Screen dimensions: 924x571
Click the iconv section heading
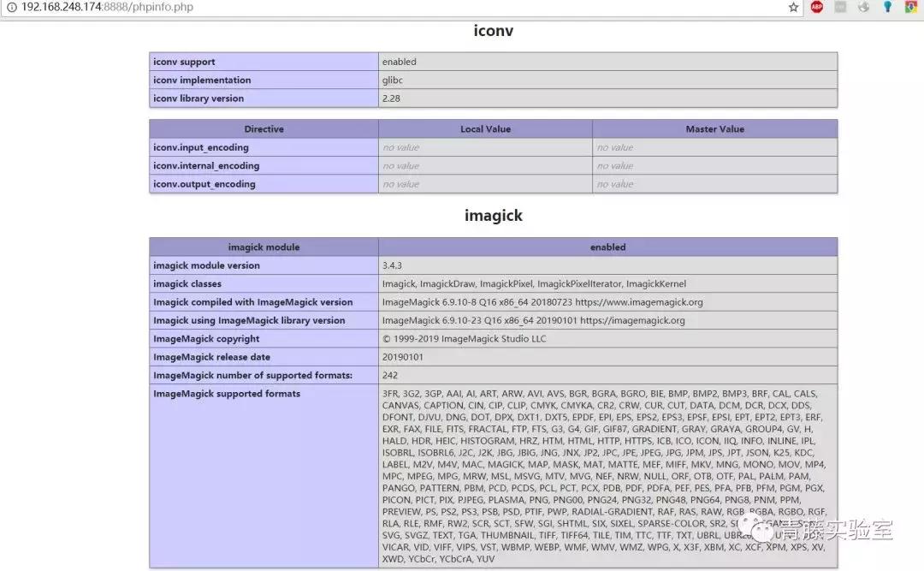click(x=493, y=32)
